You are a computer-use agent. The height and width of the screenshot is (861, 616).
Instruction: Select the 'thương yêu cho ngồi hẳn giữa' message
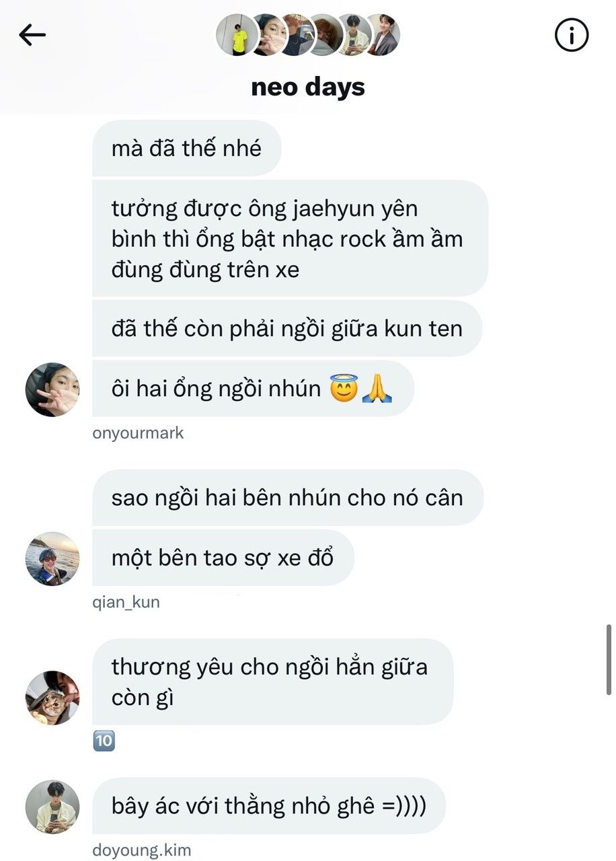click(272, 682)
